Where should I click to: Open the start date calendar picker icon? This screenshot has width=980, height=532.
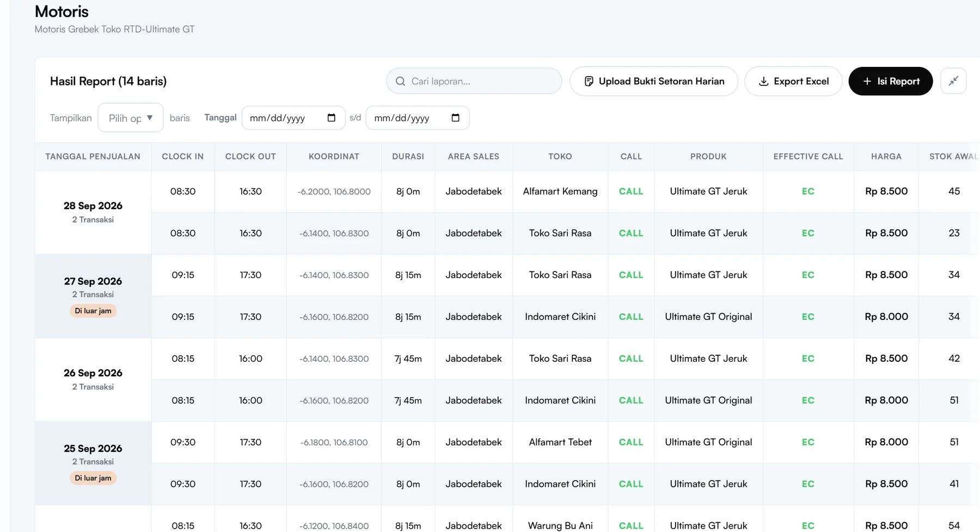pos(331,117)
